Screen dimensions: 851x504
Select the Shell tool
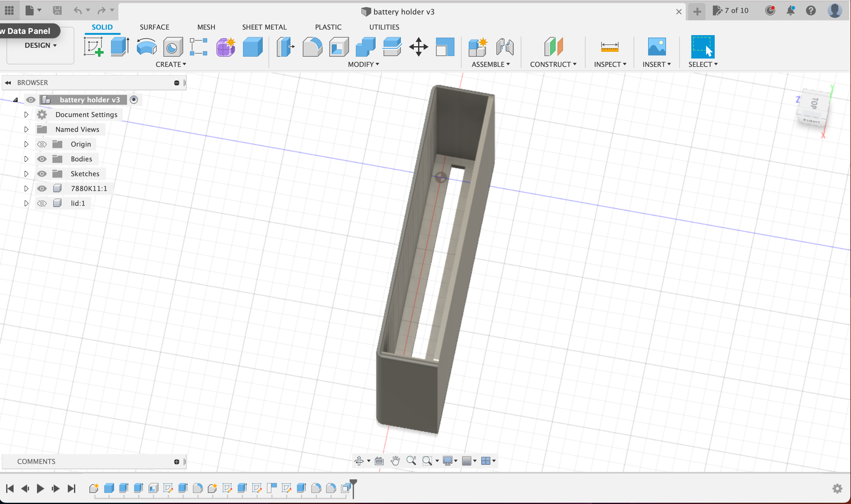tap(339, 47)
